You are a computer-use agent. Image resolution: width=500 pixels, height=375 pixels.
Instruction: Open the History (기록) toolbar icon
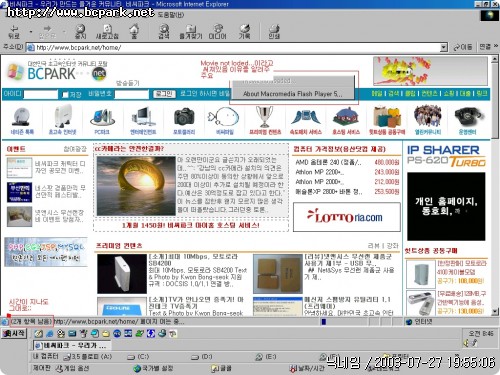(x=244, y=32)
